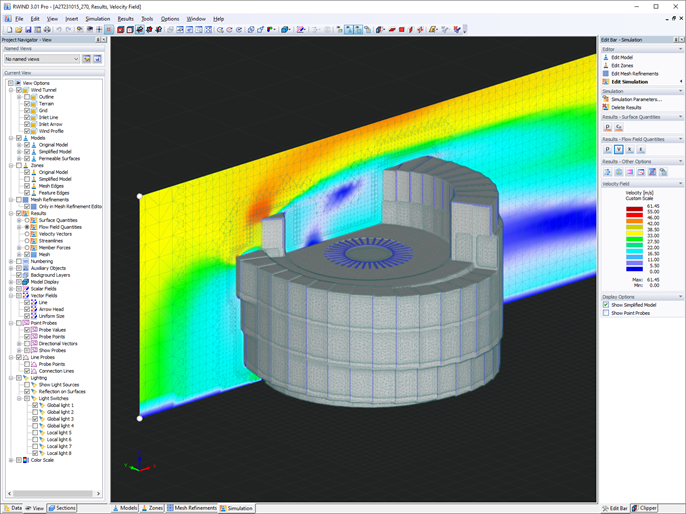Click Edit Zones link
This screenshot has height=514, width=686.
pyautogui.click(x=622, y=66)
